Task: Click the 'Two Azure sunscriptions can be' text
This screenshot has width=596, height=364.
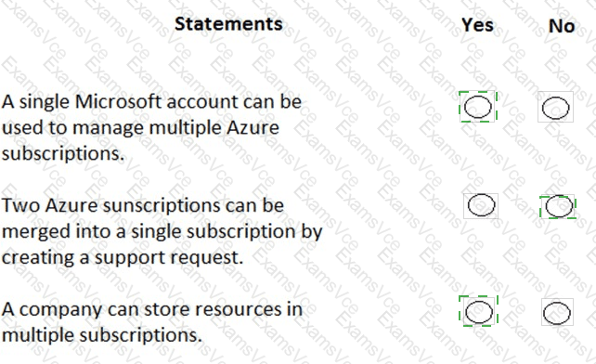Action: point(143,206)
